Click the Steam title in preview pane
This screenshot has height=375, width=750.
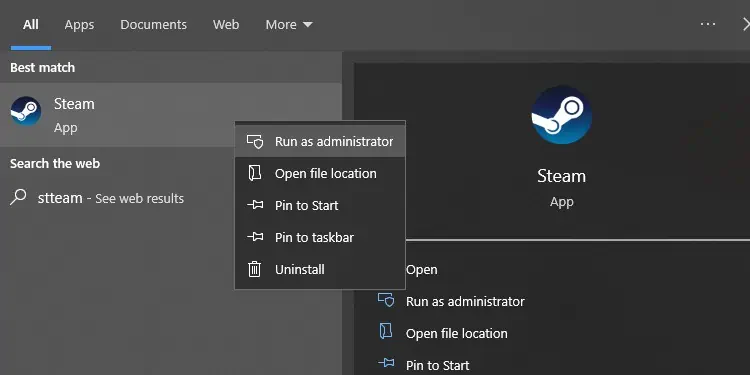[561, 176]
